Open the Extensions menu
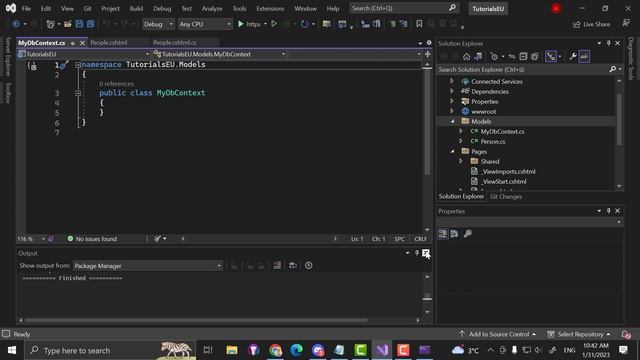The height and width of the screenshot is (360, 640). (x=270, y=9)
